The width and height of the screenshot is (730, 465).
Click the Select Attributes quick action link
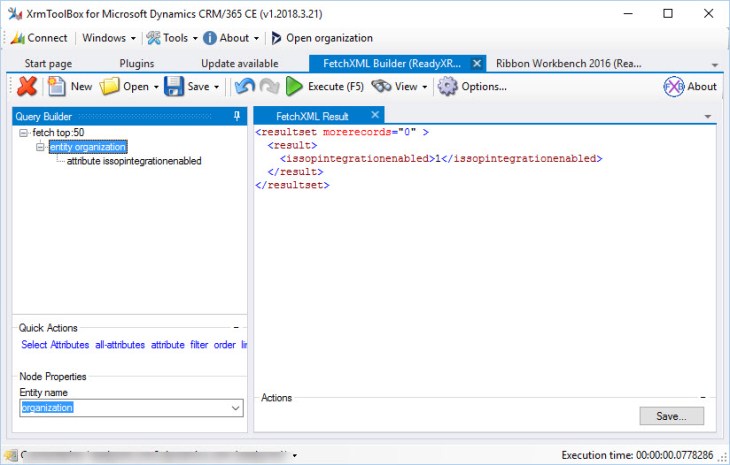(x=55, y=345)
